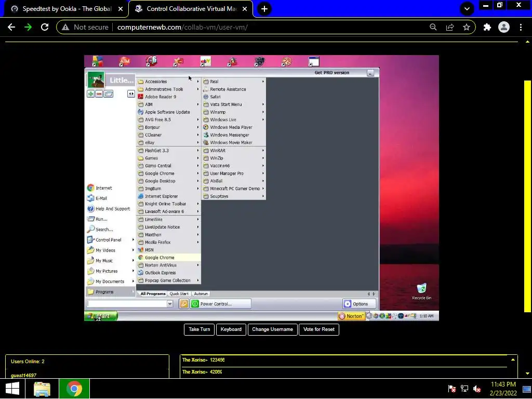Image resolution: width=532 pixels, height=399 pixels.
Task: Expand the Accessories submenu
Action: point(169,82)
